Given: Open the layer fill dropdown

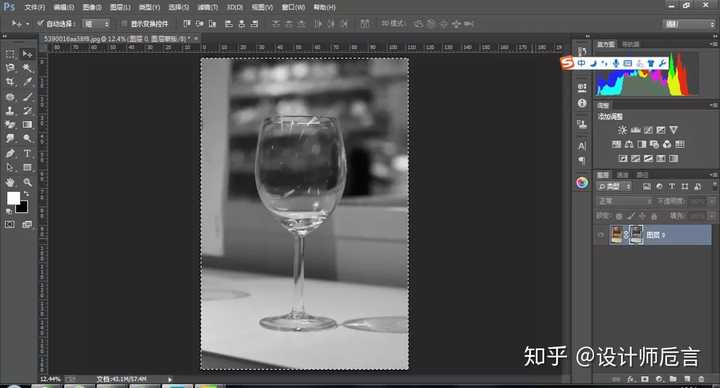Looking at the screenshot, I should point(711,216).
